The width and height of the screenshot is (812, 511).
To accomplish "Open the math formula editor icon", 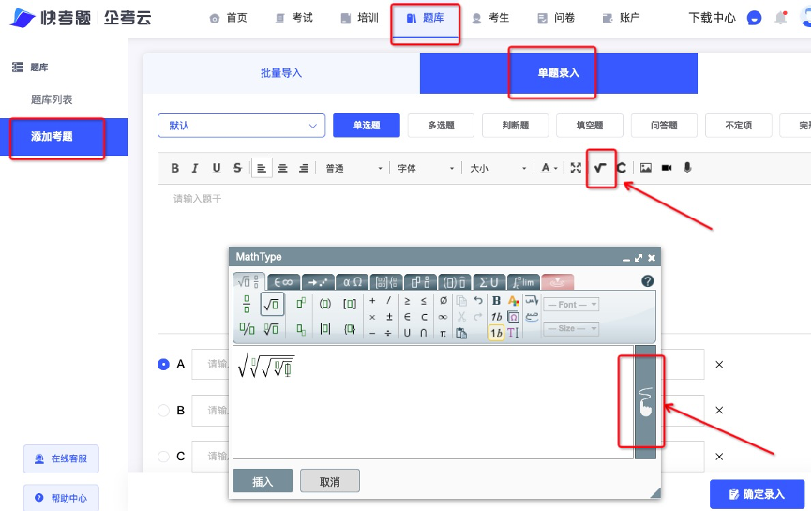I will (600, 168).
